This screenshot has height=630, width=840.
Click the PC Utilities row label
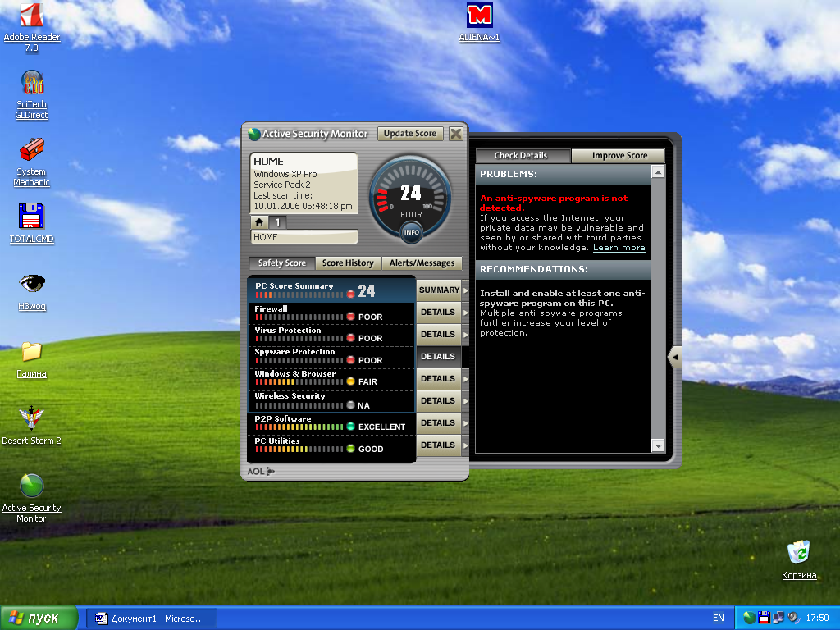[x=277, y=441]
